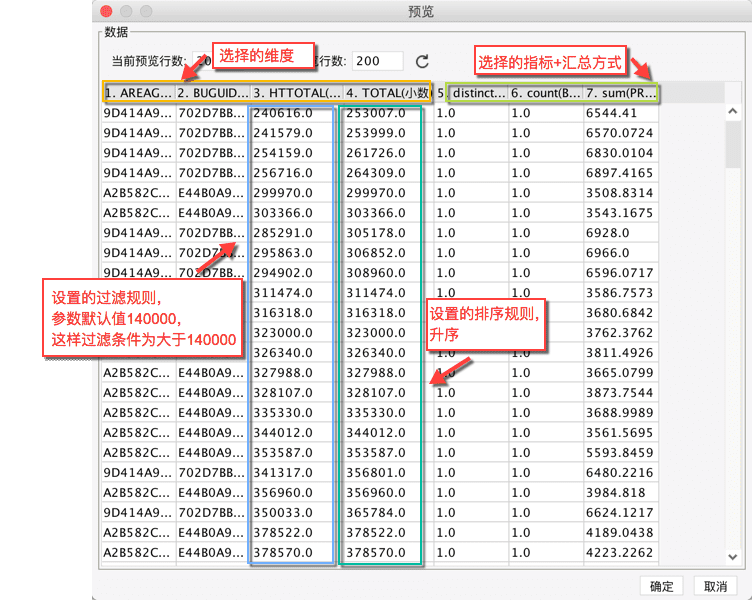Click cell value 3561.5695
The height and width of the screenshot is (600, 752).
coord(619,433)
